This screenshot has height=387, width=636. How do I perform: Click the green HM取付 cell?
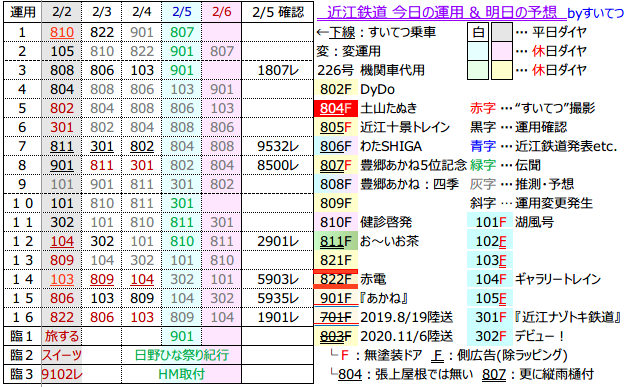(x=181, y=374)
